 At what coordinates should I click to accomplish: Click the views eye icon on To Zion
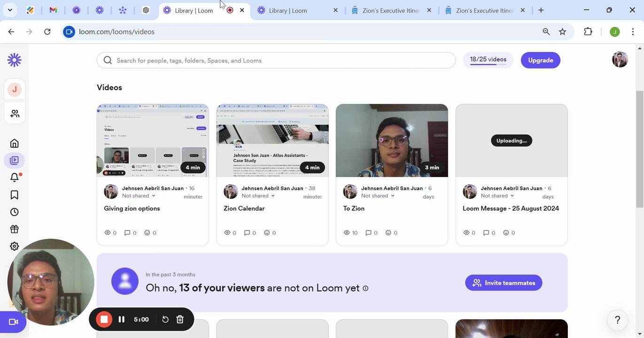pyautogui.click(x=347, y=233)
